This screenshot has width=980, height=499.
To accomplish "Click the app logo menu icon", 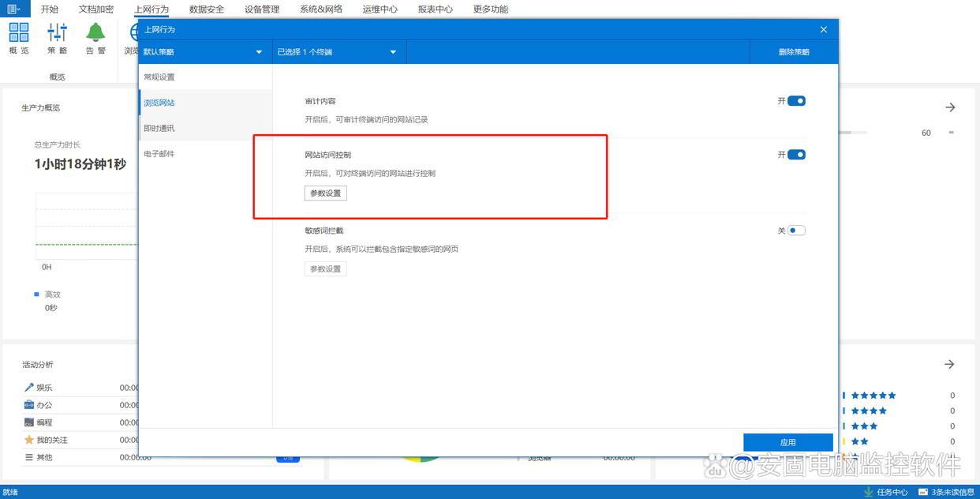I will (x=15, y=9).
